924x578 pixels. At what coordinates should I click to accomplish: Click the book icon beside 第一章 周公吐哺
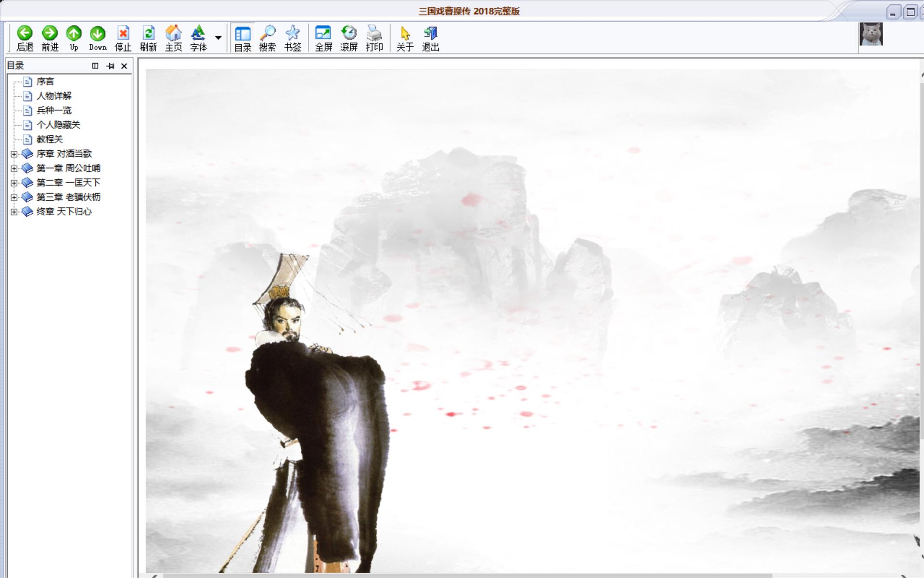coord(27,168)
